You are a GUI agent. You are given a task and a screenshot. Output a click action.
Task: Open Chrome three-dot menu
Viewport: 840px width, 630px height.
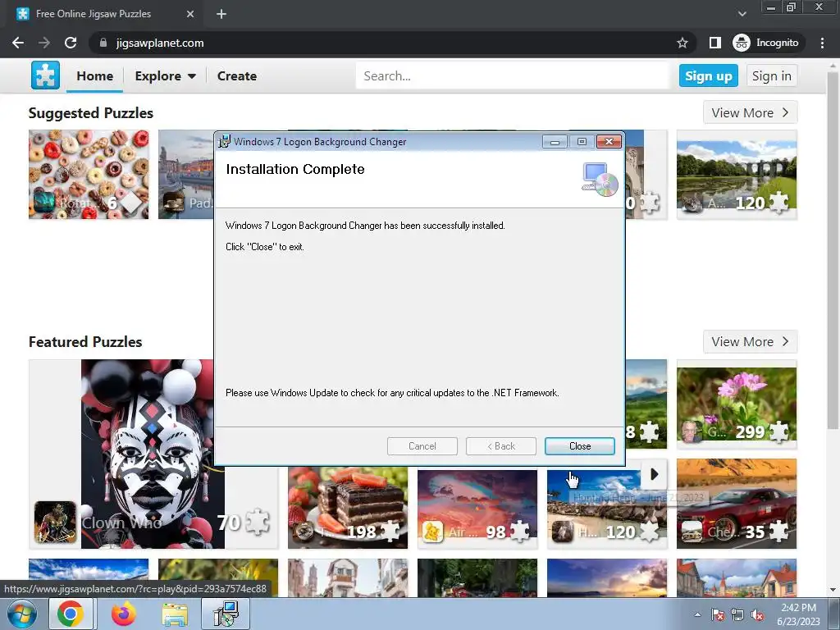pos(822,43)
